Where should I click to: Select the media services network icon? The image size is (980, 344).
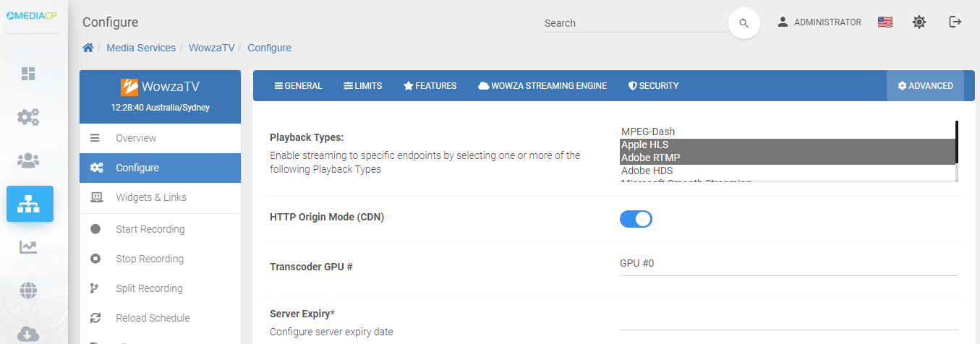[x=30, y=204]
